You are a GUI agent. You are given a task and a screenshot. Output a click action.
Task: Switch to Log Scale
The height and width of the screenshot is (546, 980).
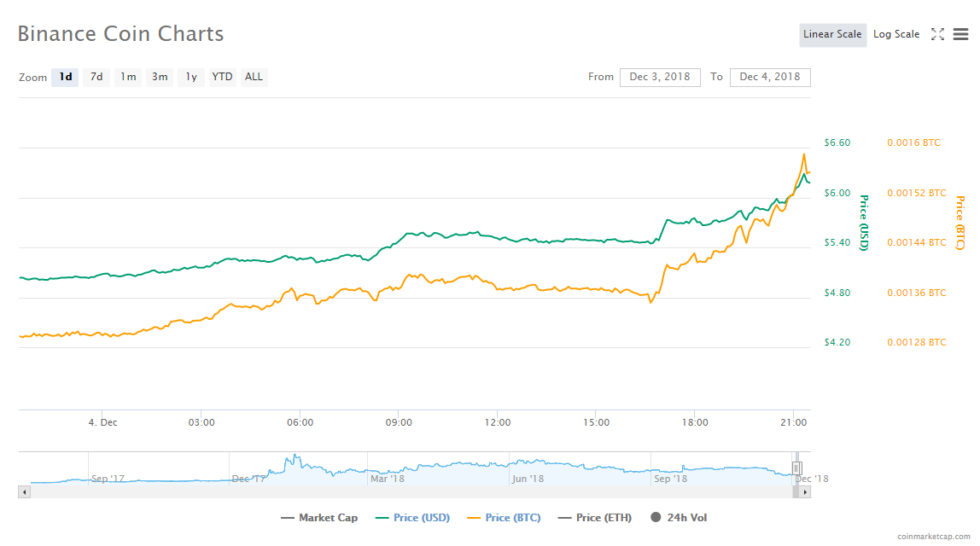(896, 35)
